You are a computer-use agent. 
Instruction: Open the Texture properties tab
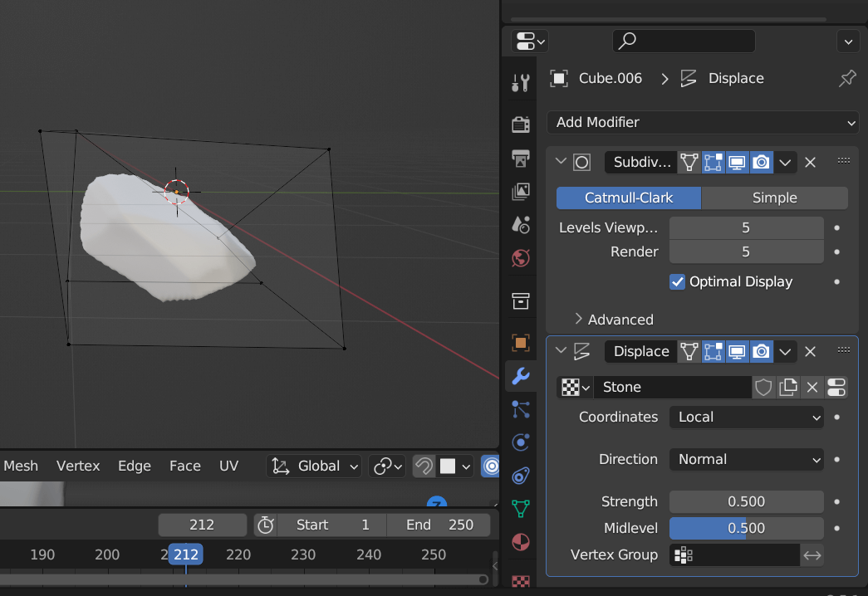pyautogui.click(x=520, y=580)
